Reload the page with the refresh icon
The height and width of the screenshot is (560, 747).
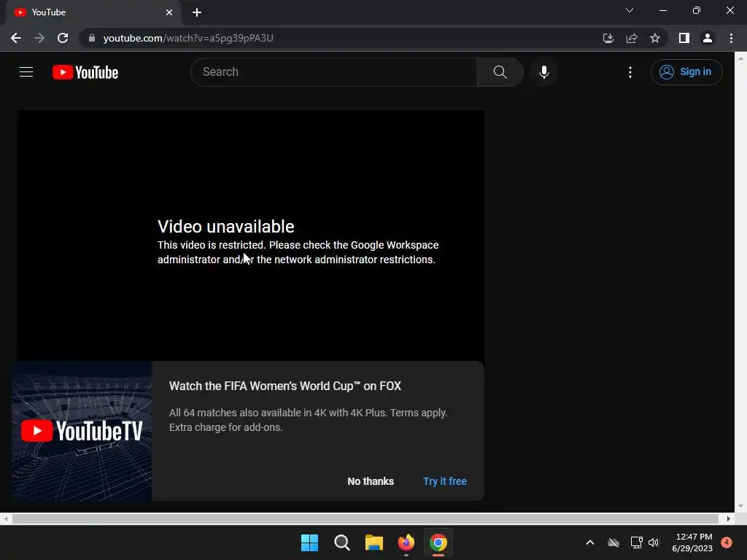point(63,38)
